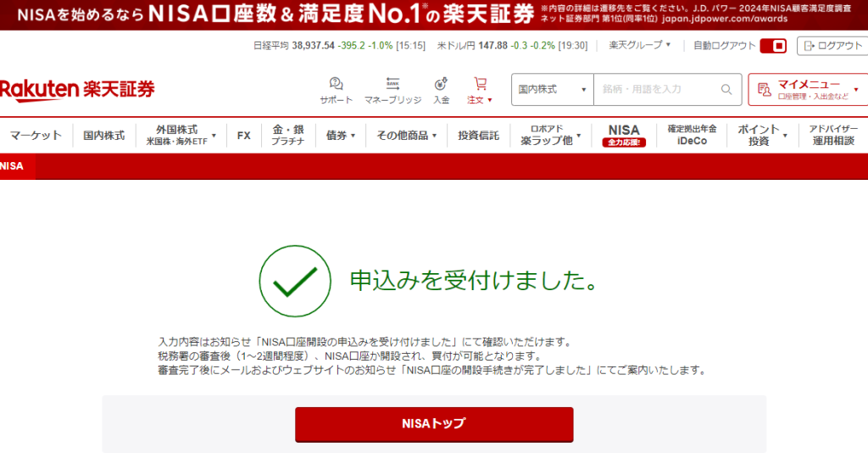Screen dimensions: 868x453
Task: Open the 外国株式 menu dropdown
Action: coord(181,135)
